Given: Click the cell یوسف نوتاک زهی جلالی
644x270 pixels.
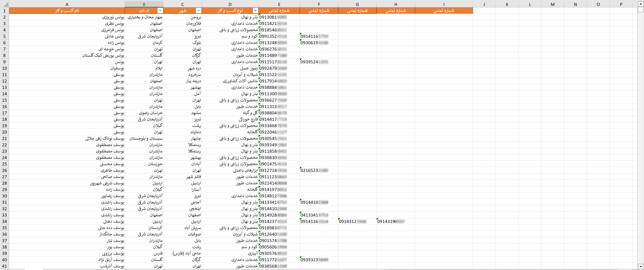Looking at the screenshot, I should [x=67, y=138].
